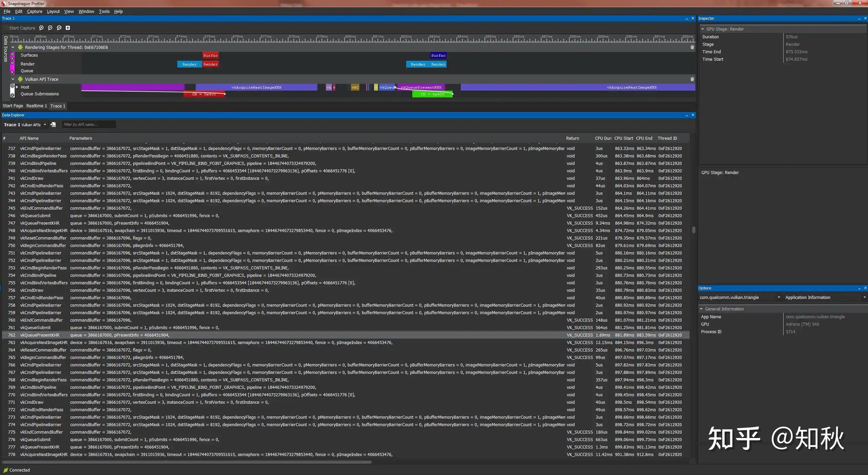Image resolution: width=868 pixels, height=475 pixels.
Task: Delete the Vulkan API Trace track via trash icon
Action: (x=692, y=79)
